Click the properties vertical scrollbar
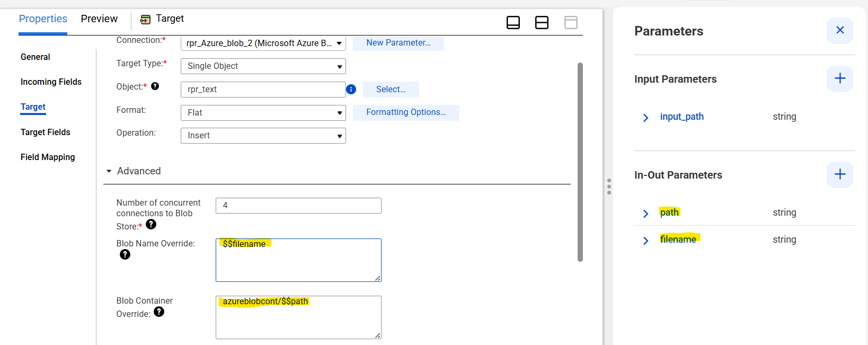 (580, 162)
